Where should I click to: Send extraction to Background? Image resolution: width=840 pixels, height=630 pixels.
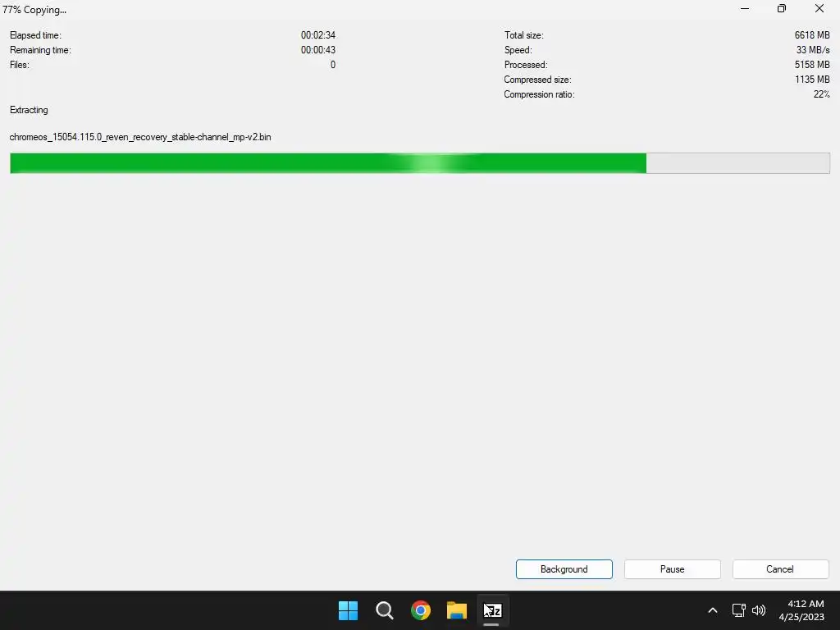click(564, 569)
